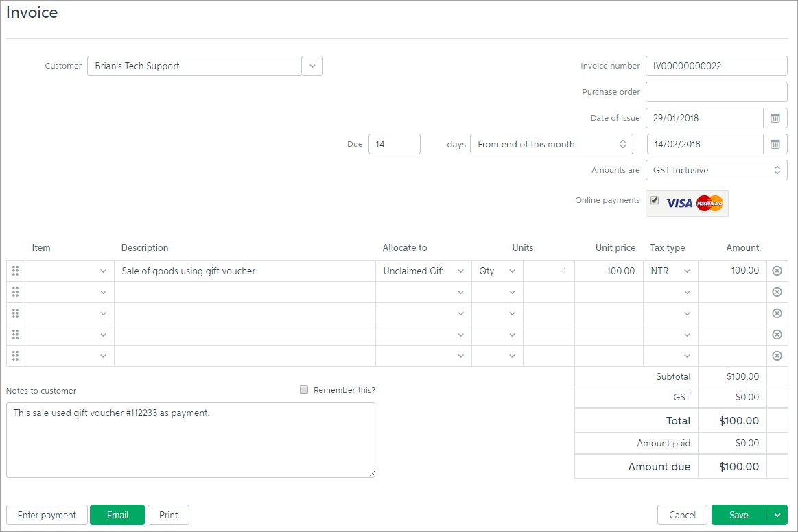Click the Amount paid $0.00 value
This screenshot has height=532, width=798.
tap(747, 443)
